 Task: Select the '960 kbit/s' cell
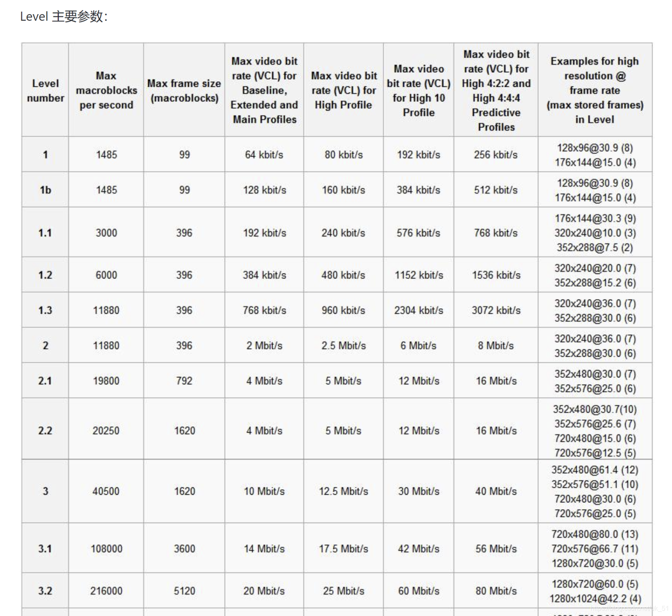(343, 310)
